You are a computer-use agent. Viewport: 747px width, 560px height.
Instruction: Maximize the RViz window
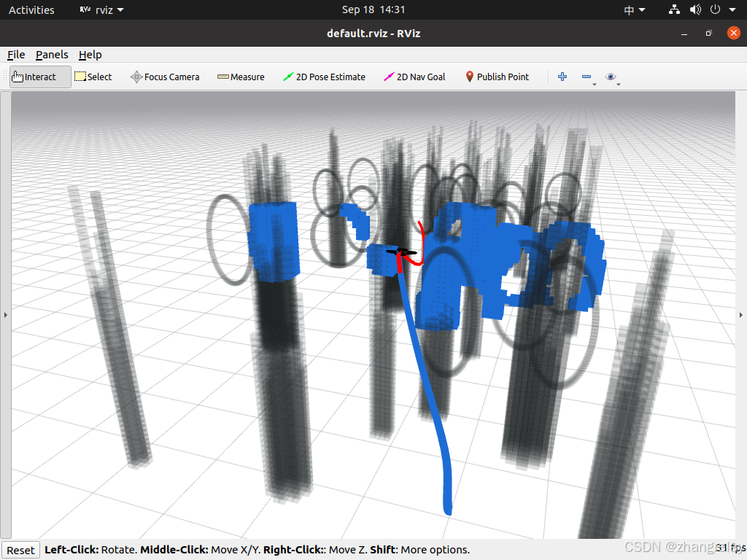tap(709, 34)
